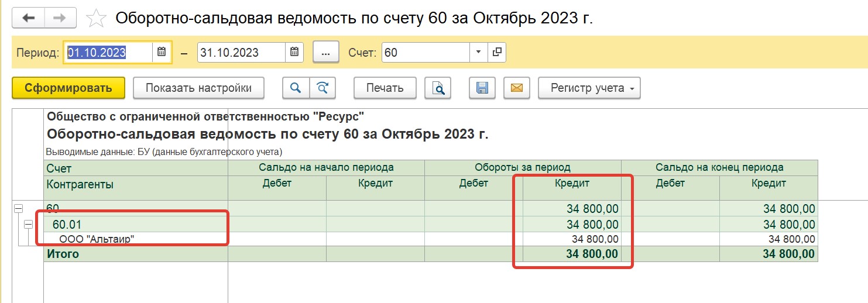Screen dimensions: 868x303
Task: Open the account open-form icon beside Счет
Action: pos(497,52)
